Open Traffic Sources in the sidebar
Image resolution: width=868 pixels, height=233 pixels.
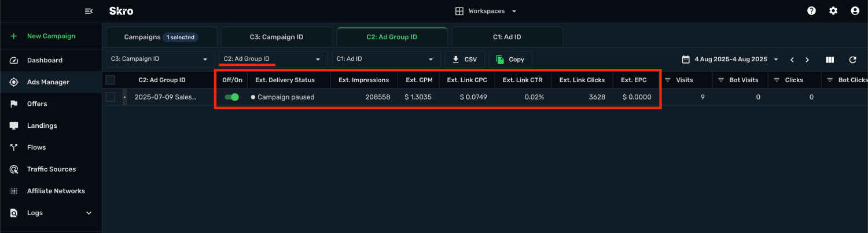[51, 169]
